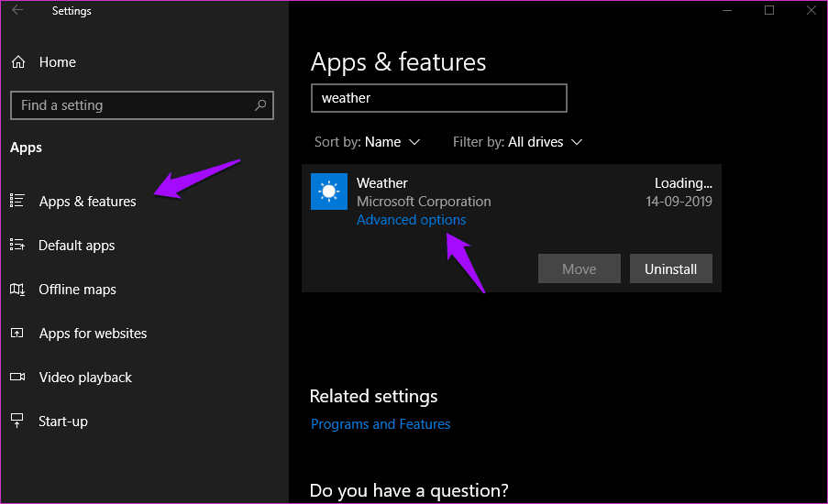Click the app search box containing weather

439,98
